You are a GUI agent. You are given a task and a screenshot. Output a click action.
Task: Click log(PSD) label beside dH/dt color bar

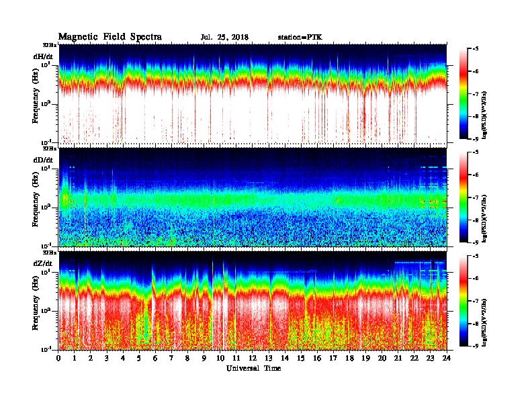[485, 115]
